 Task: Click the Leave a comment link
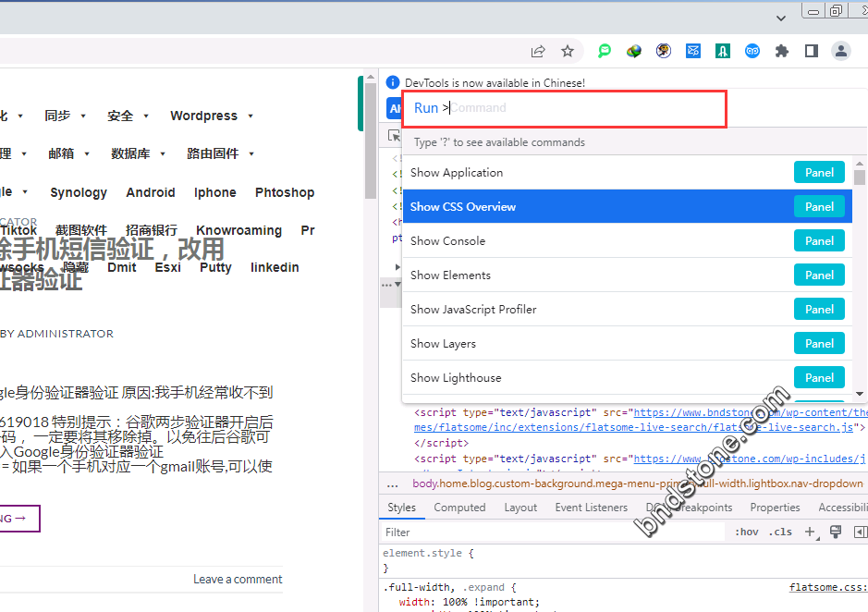(x=238, y=579)
